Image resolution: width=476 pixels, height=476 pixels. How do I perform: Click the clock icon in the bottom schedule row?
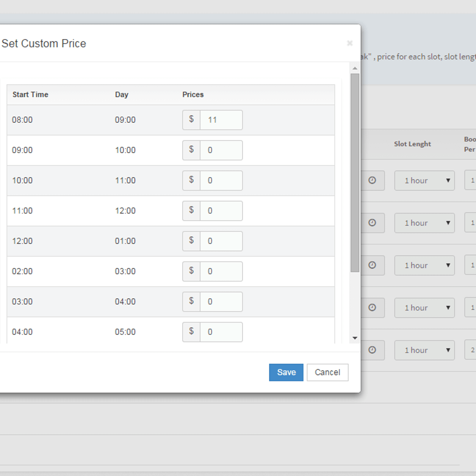tap(373, 350)
